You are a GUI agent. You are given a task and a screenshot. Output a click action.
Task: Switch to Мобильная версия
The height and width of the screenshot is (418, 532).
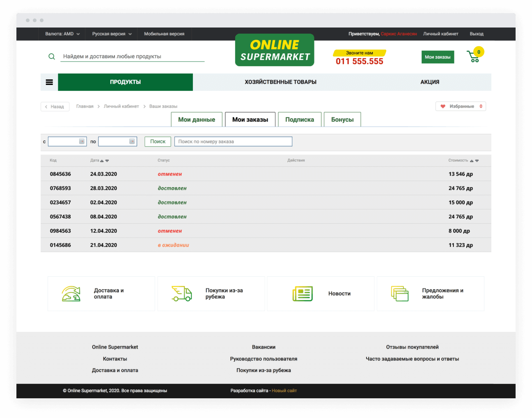(164, 34)
